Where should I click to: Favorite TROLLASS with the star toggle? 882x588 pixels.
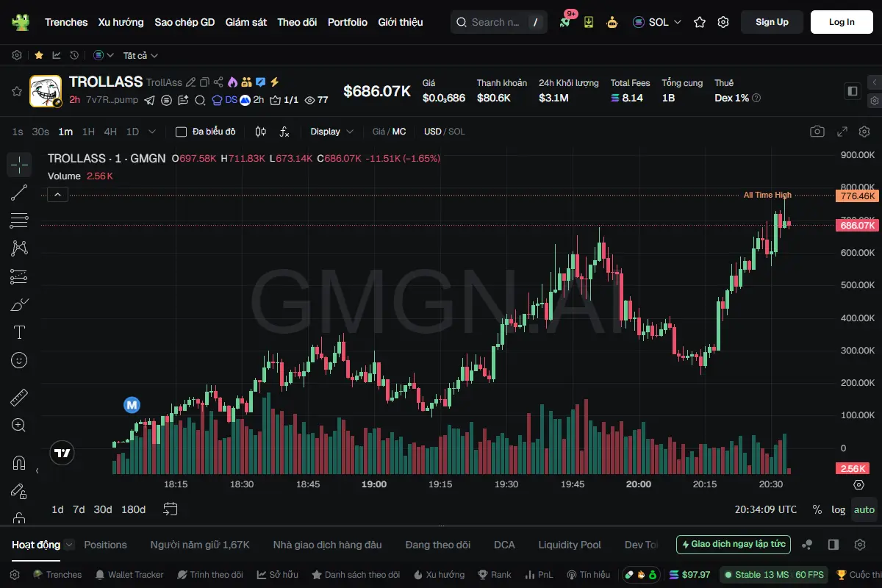coord(16,91)
